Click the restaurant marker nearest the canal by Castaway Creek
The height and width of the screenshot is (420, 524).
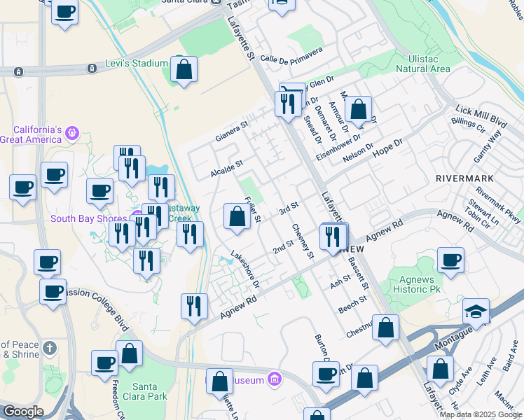(x=190, y=234)
